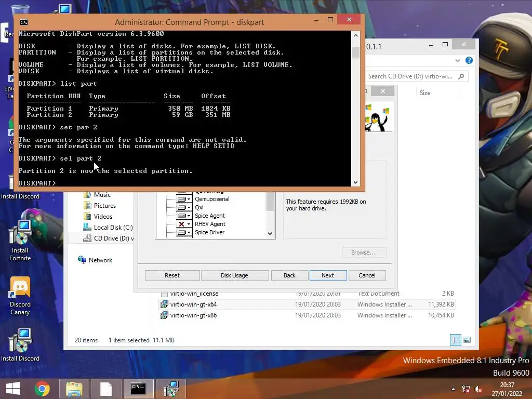
Task: Click the Command Prompt scrollbar thumb
Action: click(355, 52)
